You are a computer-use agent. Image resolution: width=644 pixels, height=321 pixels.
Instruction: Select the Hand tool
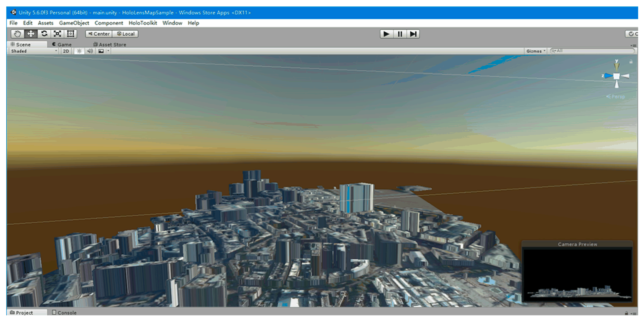17,34
